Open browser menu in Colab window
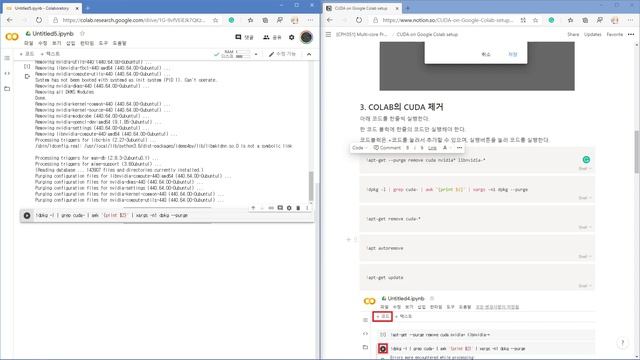Image resolution: width=640 pixels, height=360 pixels. [x=310, y=20]
